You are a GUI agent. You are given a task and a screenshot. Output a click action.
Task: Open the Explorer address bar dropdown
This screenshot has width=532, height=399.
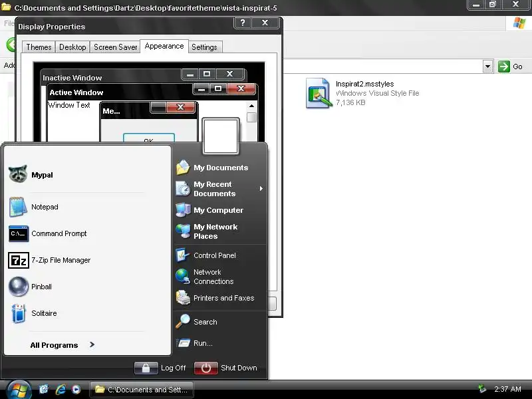coord(487,66)
